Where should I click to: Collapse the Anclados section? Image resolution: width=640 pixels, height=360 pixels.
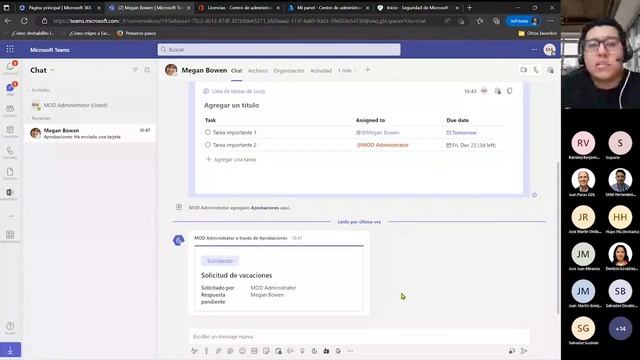tap(28, 90)
